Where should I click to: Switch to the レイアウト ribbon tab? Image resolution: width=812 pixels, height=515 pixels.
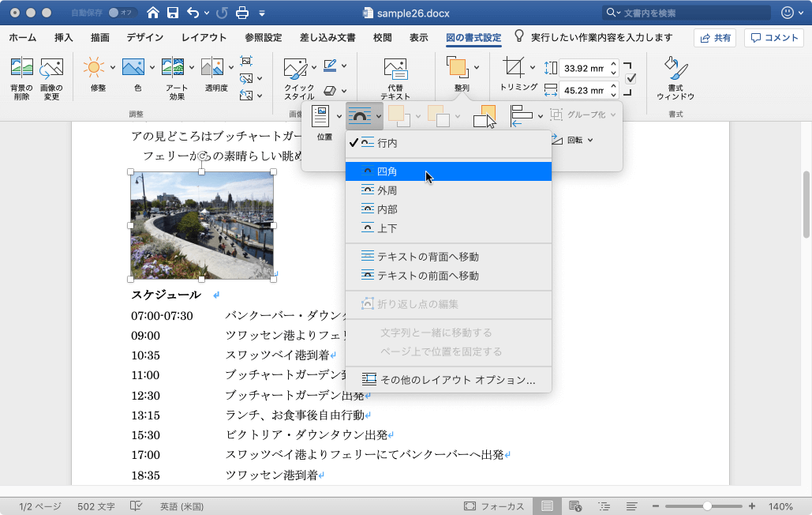[204, 37]
